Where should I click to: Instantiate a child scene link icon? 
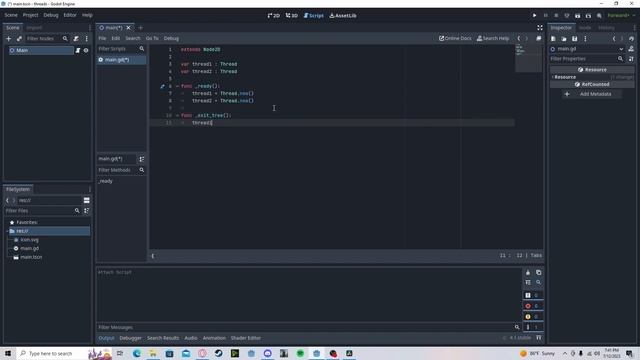pyautogui.click(x=19, y=38)
